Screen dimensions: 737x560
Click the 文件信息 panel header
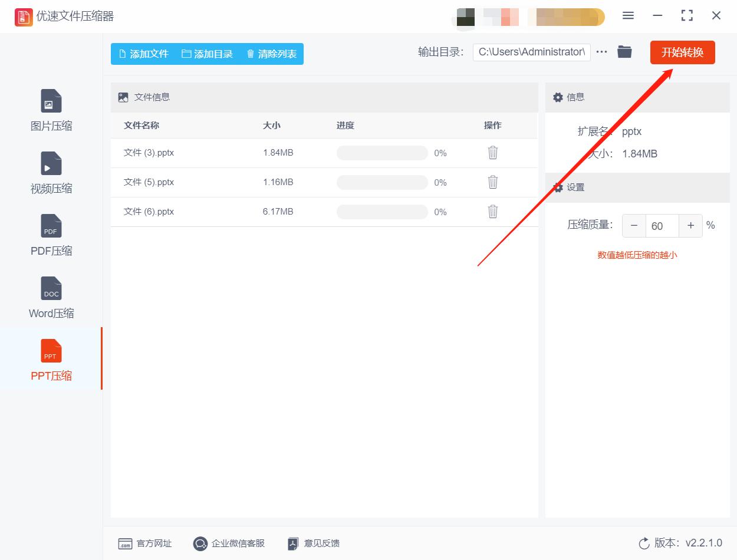click(152, 97)
